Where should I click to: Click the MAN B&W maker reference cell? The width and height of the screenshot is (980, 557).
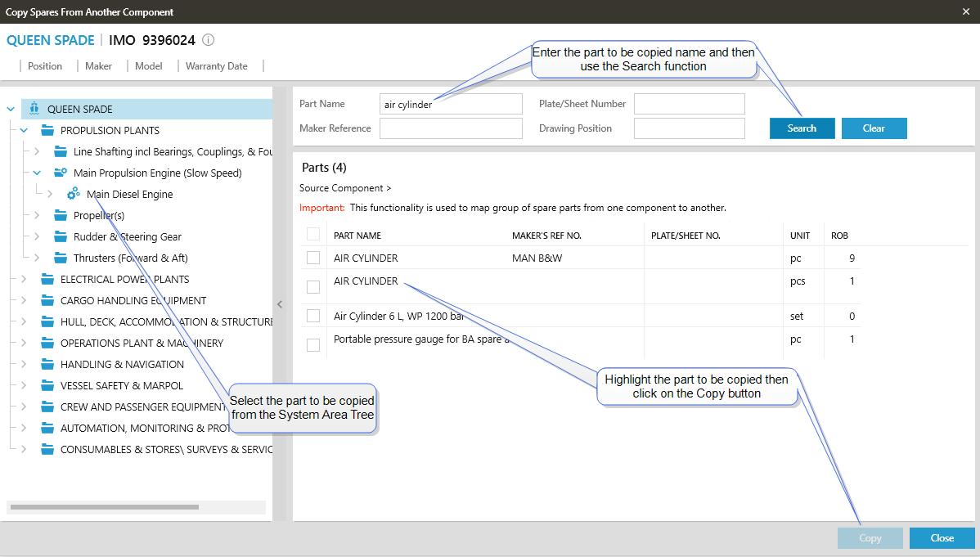point(537,258)
